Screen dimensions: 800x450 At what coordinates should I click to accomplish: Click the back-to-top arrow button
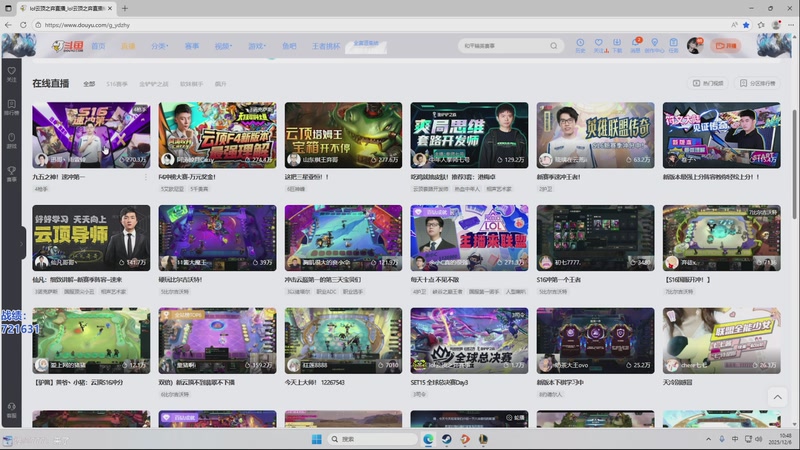pos(777,397)
